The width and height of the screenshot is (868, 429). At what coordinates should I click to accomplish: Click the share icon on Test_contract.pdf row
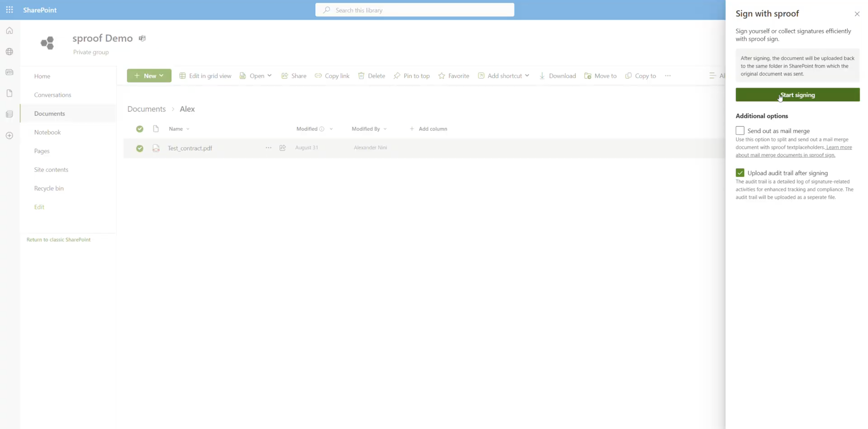coord(283,148)
